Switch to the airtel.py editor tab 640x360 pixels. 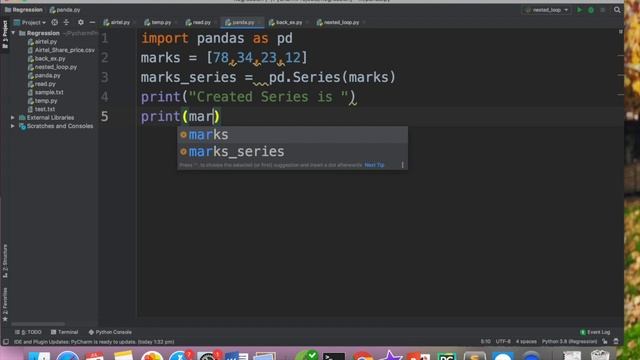(x=117, y=22)
